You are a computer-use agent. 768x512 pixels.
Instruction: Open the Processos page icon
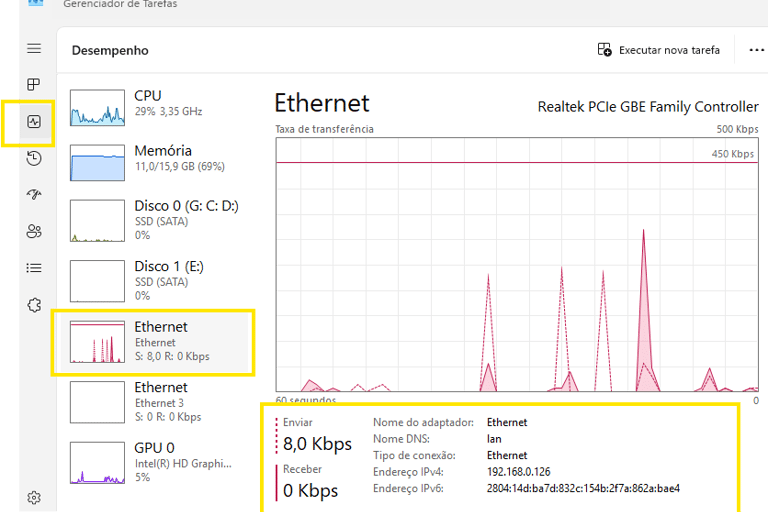pyautogui.click(x=34, y=85)
